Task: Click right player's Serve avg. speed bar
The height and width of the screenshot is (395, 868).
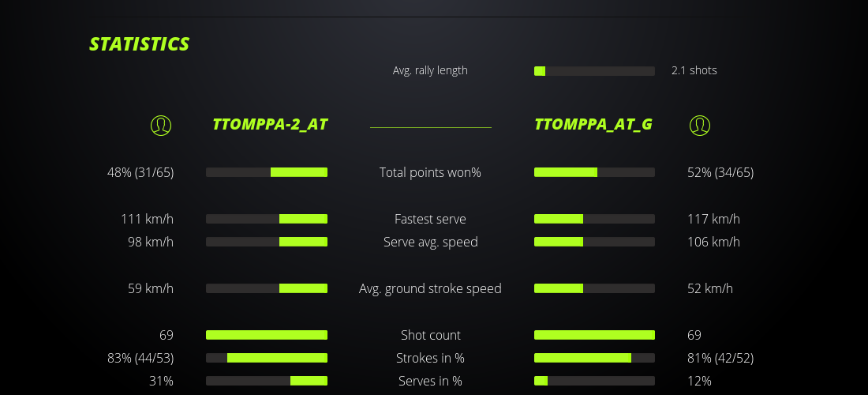Action: 594,242
